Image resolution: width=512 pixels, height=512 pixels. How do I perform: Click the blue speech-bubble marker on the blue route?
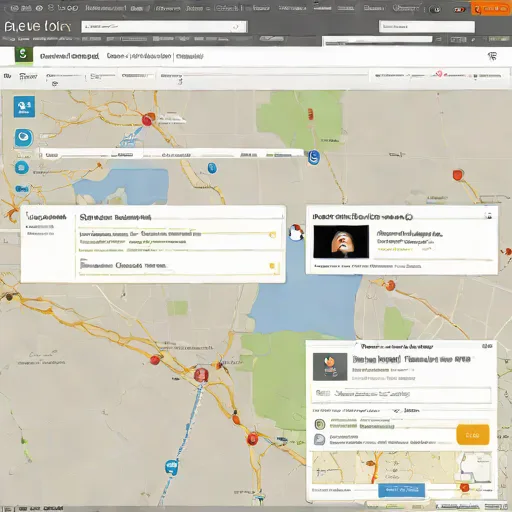coord(171,467)
